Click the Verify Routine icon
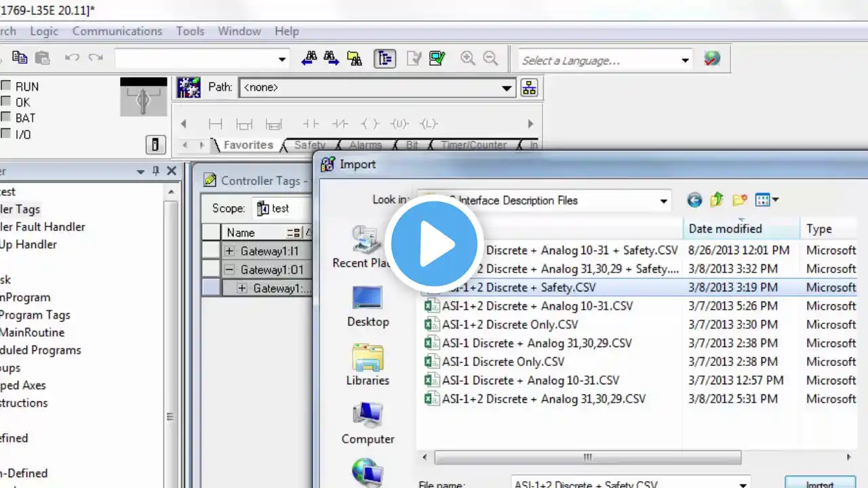Screen dimensions: 868x488 point(414,58)
